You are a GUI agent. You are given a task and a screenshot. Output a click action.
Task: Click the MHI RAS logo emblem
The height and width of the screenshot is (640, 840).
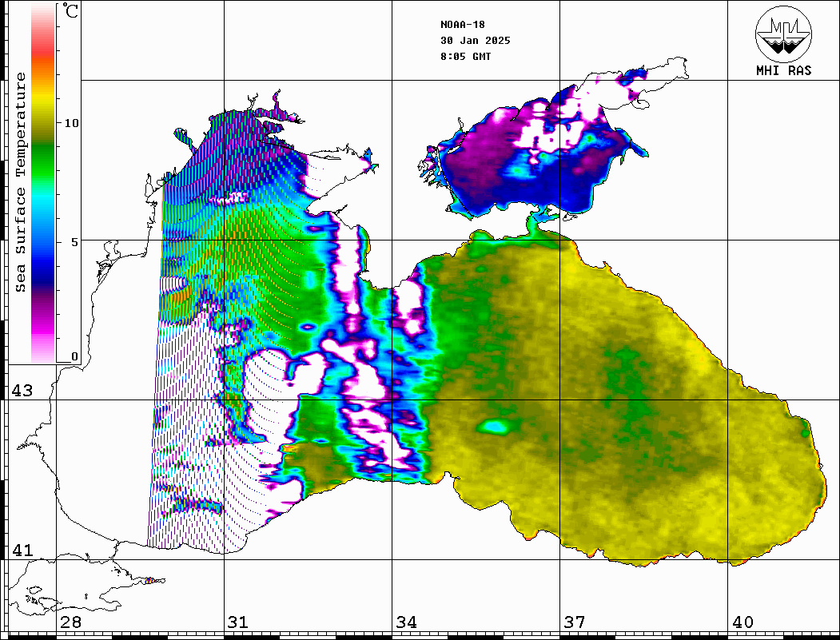[784, 34]
